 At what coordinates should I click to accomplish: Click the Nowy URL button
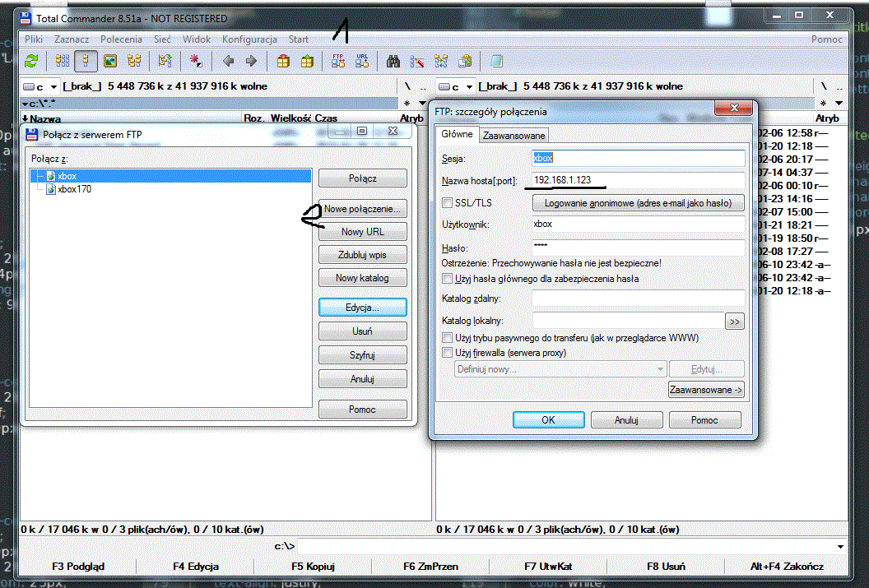pos(362,231)
